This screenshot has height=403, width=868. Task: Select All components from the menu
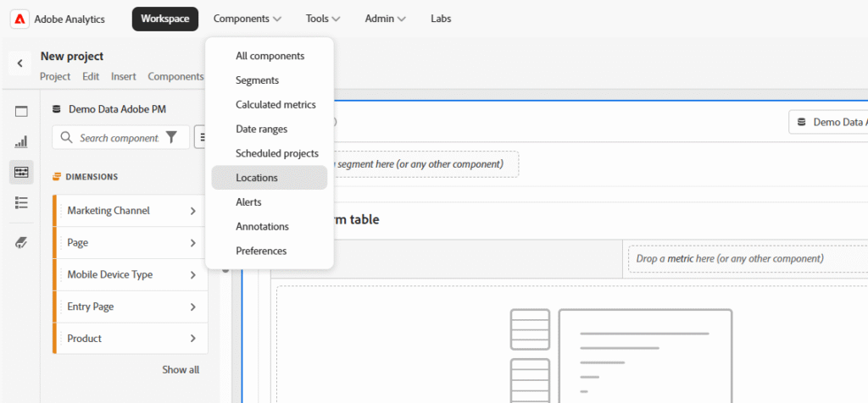click(270, 56)
